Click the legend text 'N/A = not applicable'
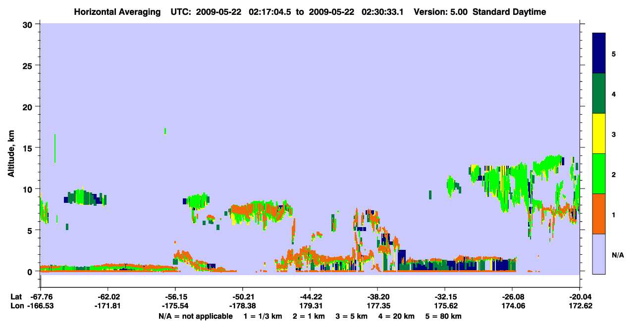The height and width of the screenshot is (330, 644). click(x=196, y=316)
